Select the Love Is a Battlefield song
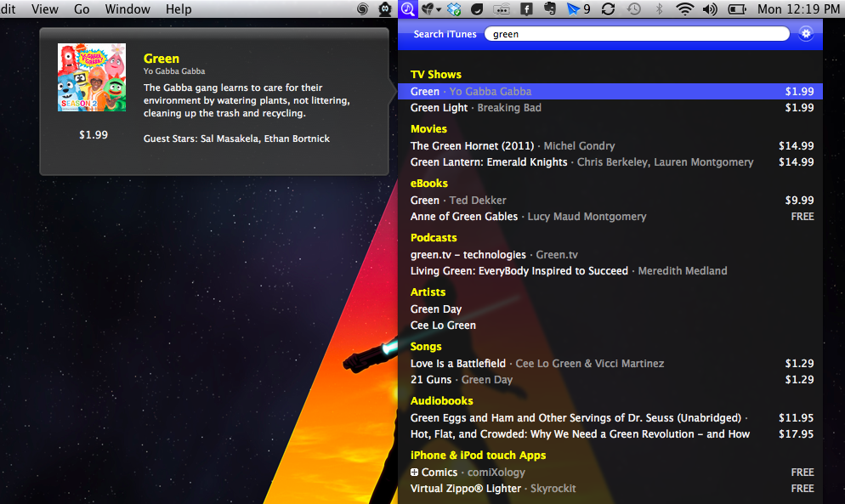 tap(610, 363)
